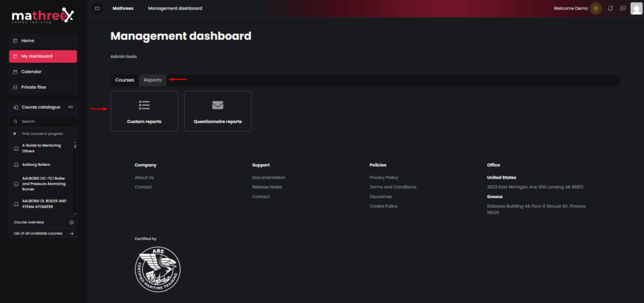Open messages with the chat icon
644x303 pixels.
623,8
